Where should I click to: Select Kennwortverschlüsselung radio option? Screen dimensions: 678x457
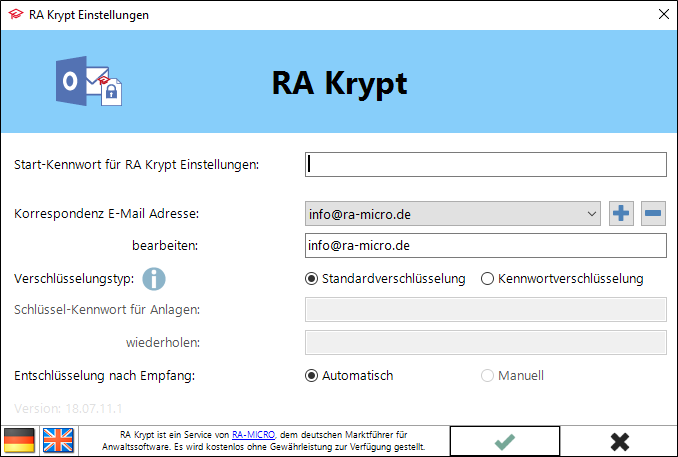pyautogui.click(x=488, y=279)
